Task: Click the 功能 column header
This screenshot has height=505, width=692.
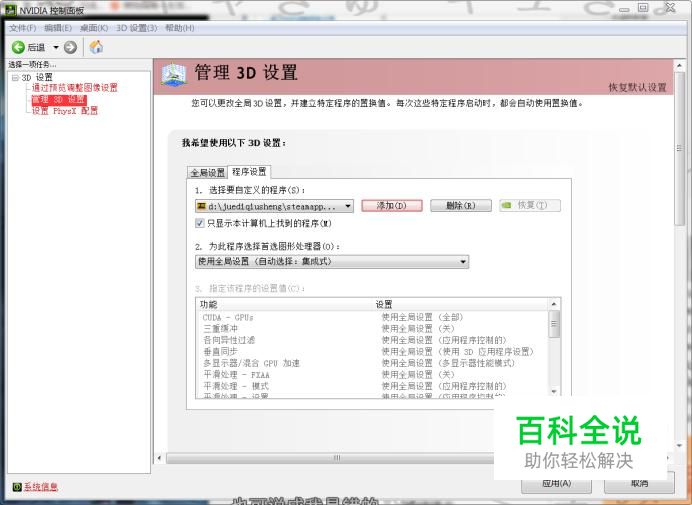Action: pos(285,304)
